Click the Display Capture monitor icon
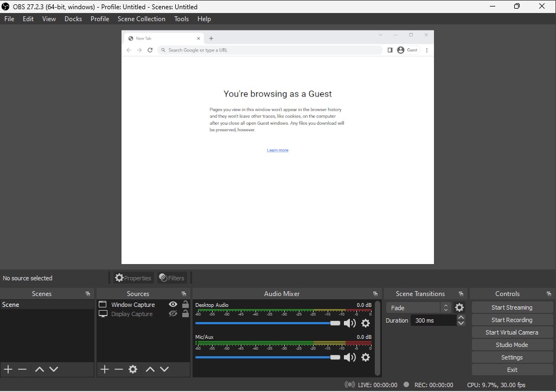Screen dimensions: 556x392 pos(103,314)
